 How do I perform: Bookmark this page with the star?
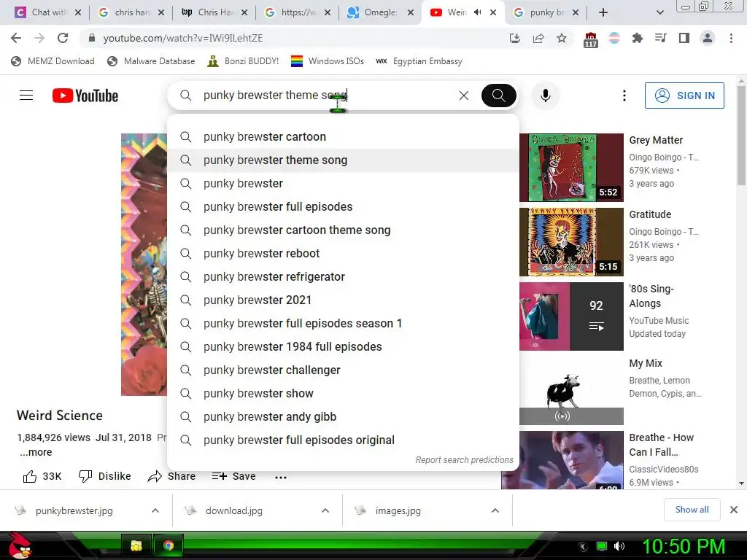562,38
